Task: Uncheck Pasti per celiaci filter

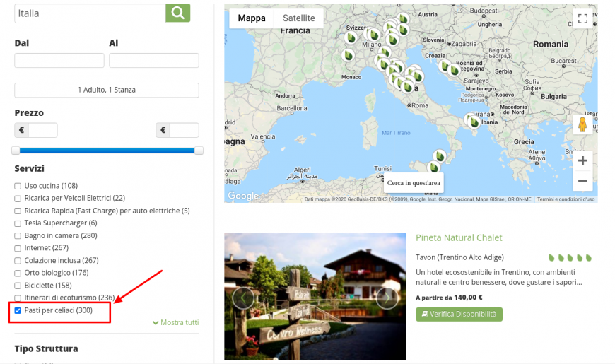Action: pyautogui.click(x=18, y=310)
